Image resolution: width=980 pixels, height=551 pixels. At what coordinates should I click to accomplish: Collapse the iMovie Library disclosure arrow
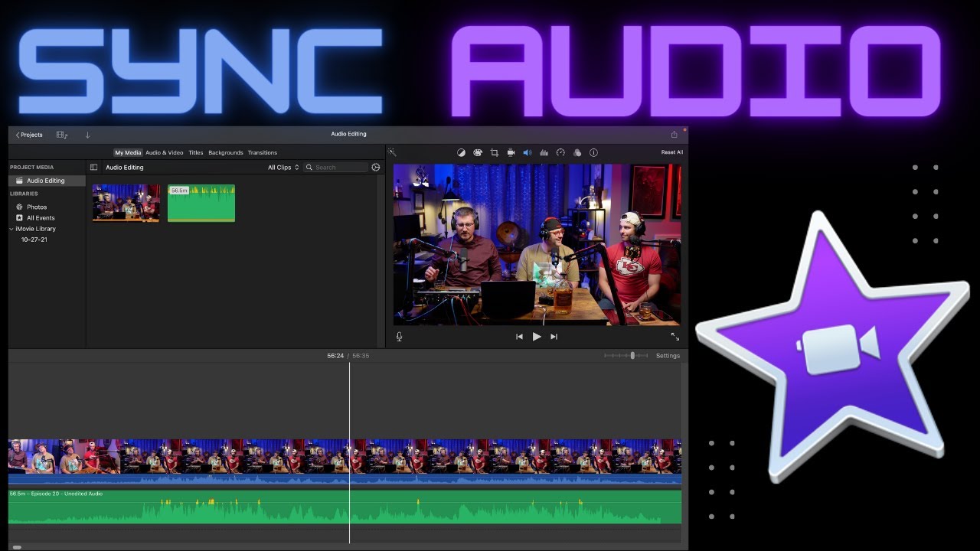(x=11, y=229)
